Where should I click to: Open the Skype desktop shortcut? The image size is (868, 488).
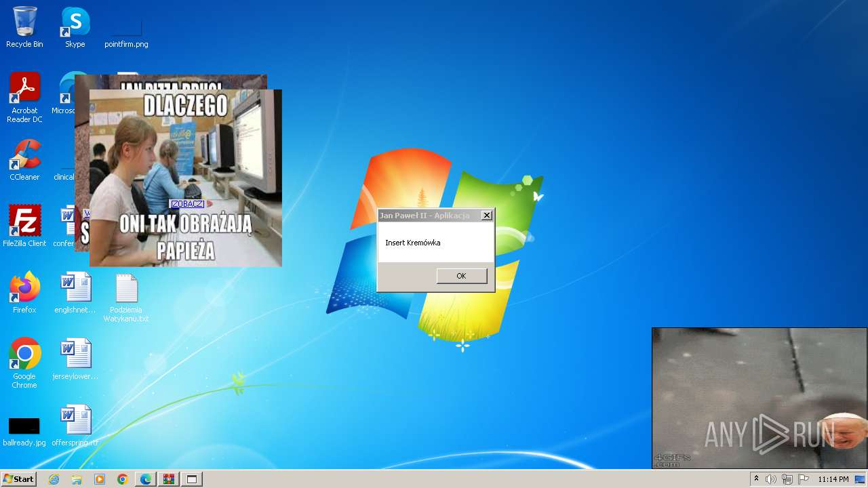(75, 27)
